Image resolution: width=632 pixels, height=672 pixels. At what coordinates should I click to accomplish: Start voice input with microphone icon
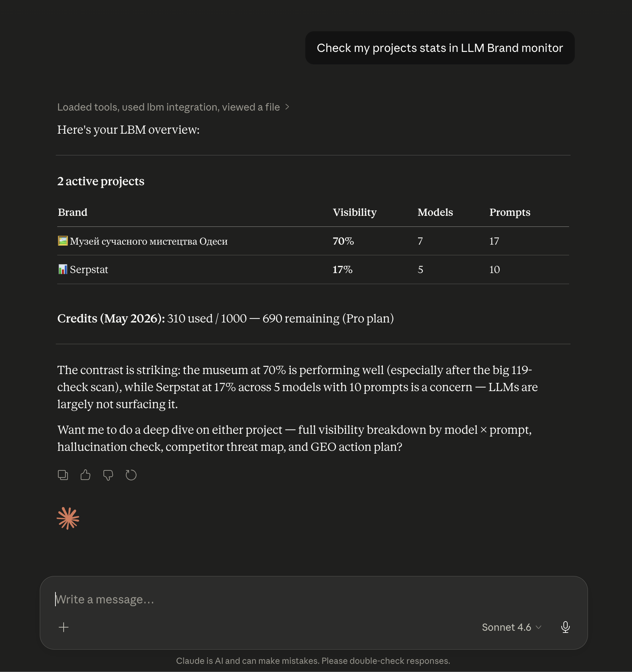click(565, 627)
